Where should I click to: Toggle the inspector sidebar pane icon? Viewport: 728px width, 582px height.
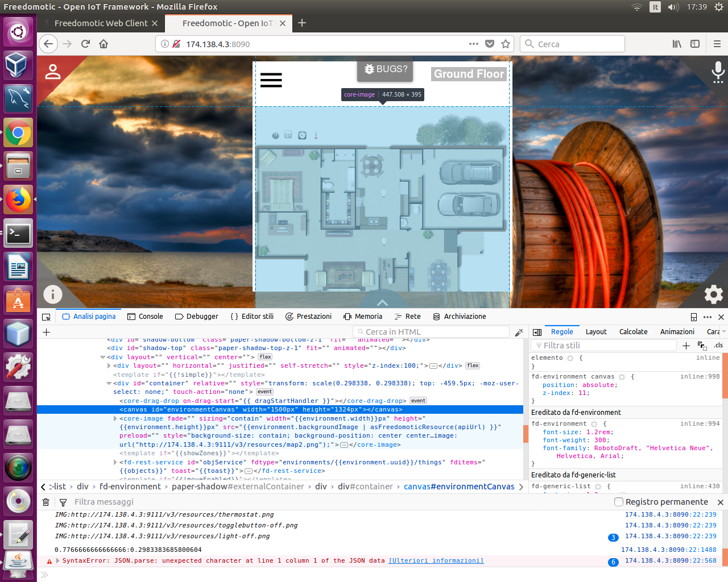click(x=537, y=332)
